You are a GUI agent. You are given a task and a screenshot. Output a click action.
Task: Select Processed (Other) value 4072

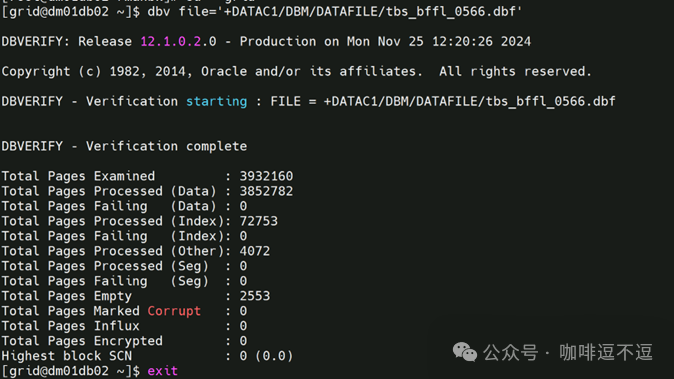pyautogui.click(x=254, y=251)
